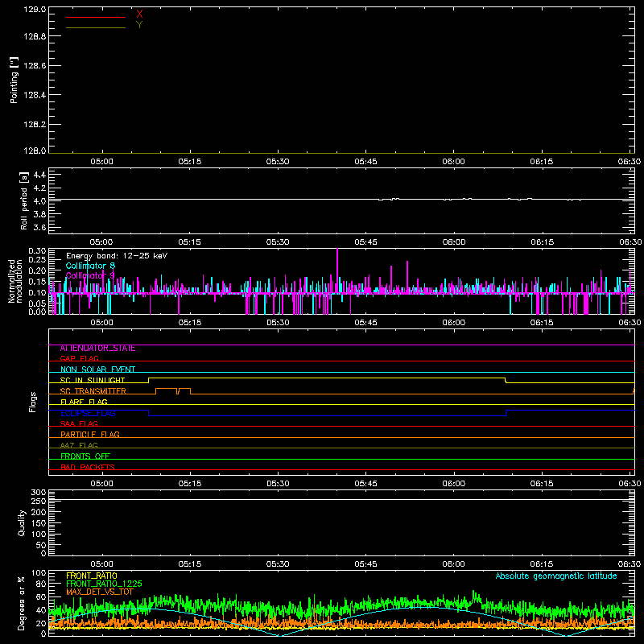
Task: Click the green FRONT_RATIO_1225 legend label
Action: pos(104,584)
